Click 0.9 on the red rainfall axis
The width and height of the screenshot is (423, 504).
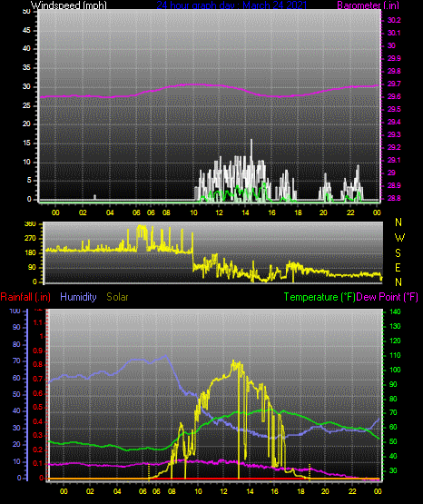click(38, 351)
